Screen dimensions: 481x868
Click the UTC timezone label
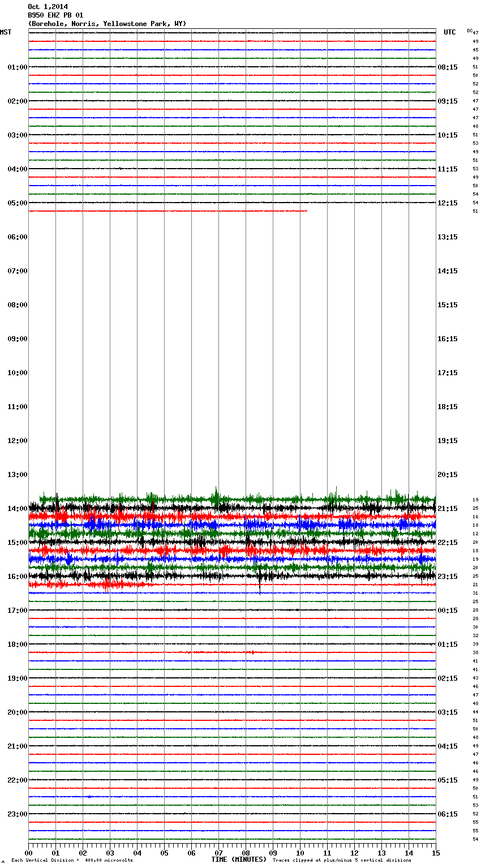click(x=450, y=32)
